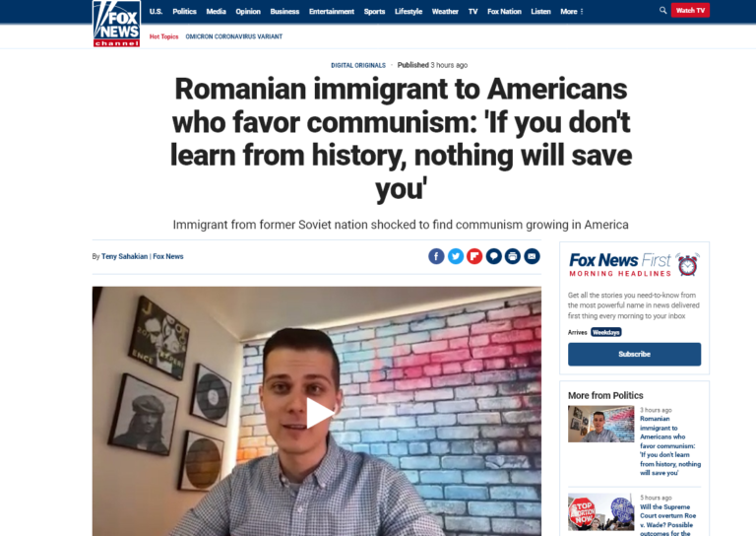
Task: Email the article using envelope icon
Action: click(532, 256)
